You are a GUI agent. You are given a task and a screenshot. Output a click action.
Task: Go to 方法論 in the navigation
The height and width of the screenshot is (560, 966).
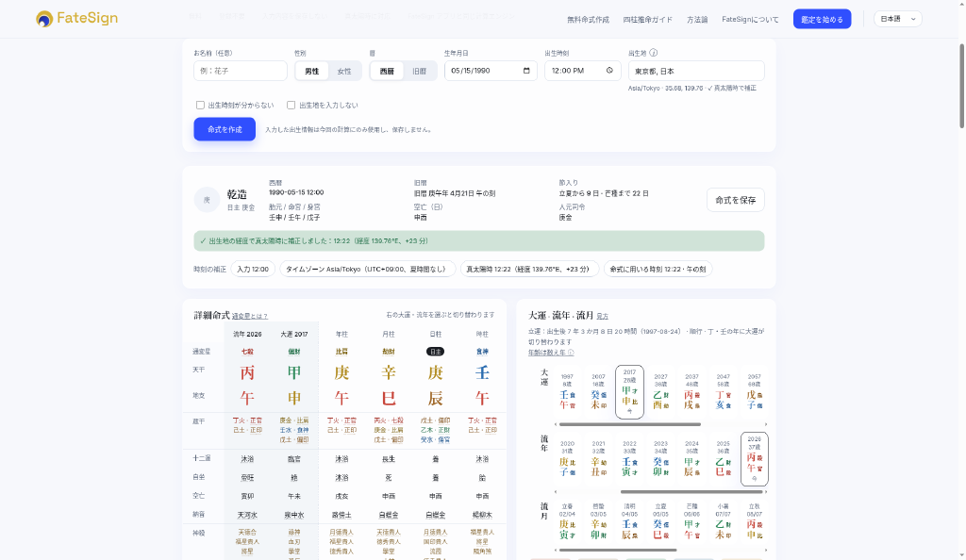click(x=697, y=20)
